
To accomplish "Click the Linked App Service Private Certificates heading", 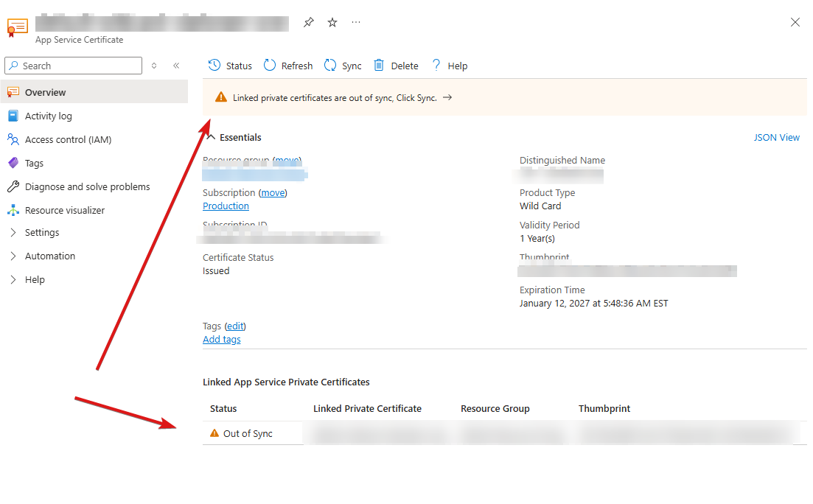I will pos(286,382).
